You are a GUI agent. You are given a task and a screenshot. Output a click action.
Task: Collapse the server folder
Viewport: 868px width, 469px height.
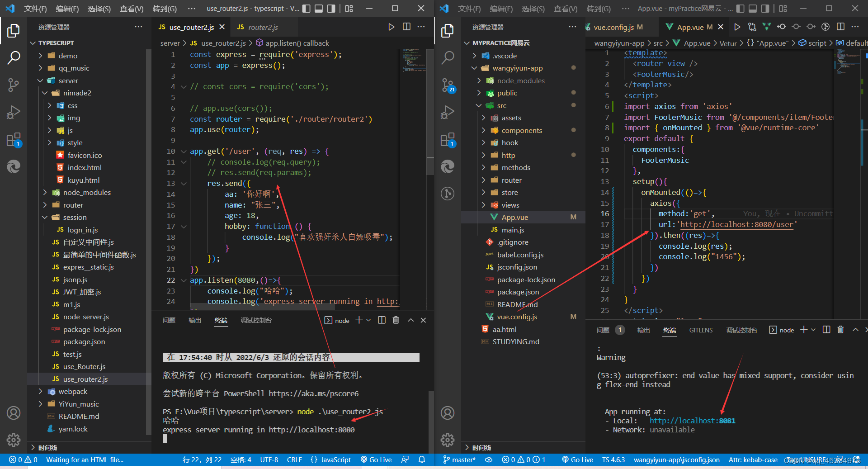tap(41, 81)
